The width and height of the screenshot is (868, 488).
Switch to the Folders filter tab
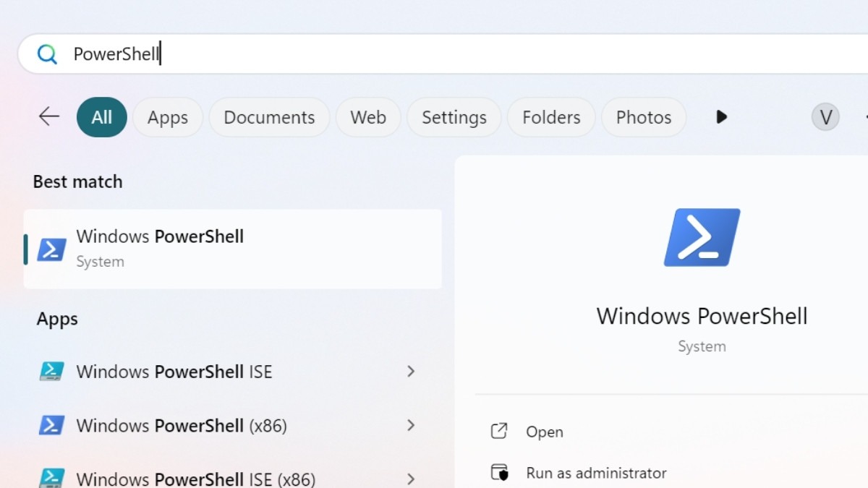pyautogui.click(x=551, y=117)
